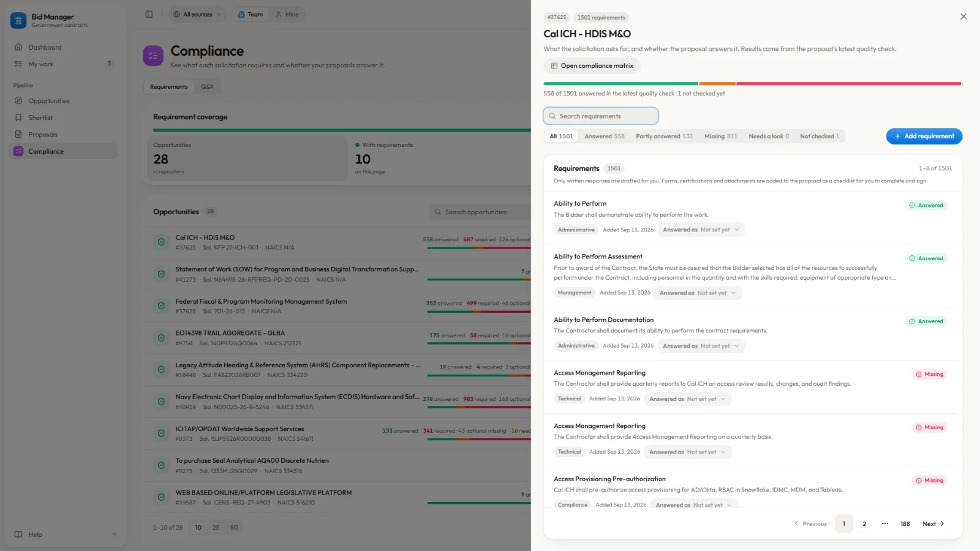This screenshot has width=980, height=551.
Task: Click the #37625 ID chip in panel
Action: point(557,17)
